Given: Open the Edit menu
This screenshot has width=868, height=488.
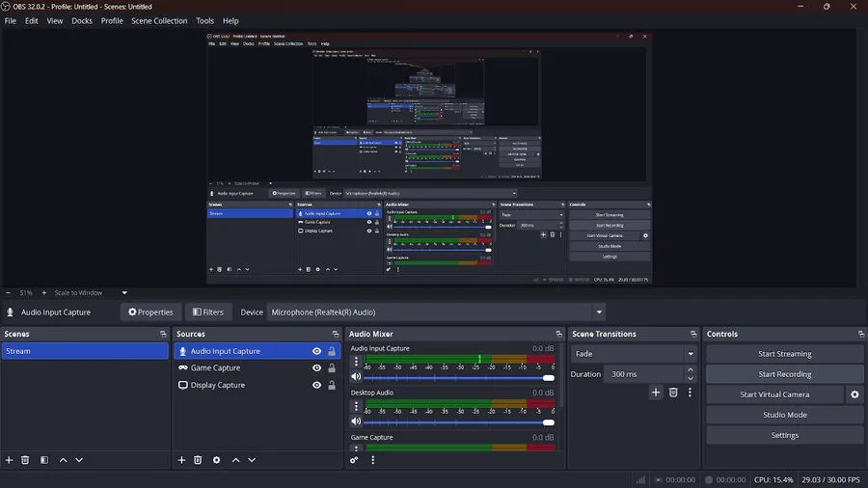Looking at the screenshot, I should tap(32, 21).
